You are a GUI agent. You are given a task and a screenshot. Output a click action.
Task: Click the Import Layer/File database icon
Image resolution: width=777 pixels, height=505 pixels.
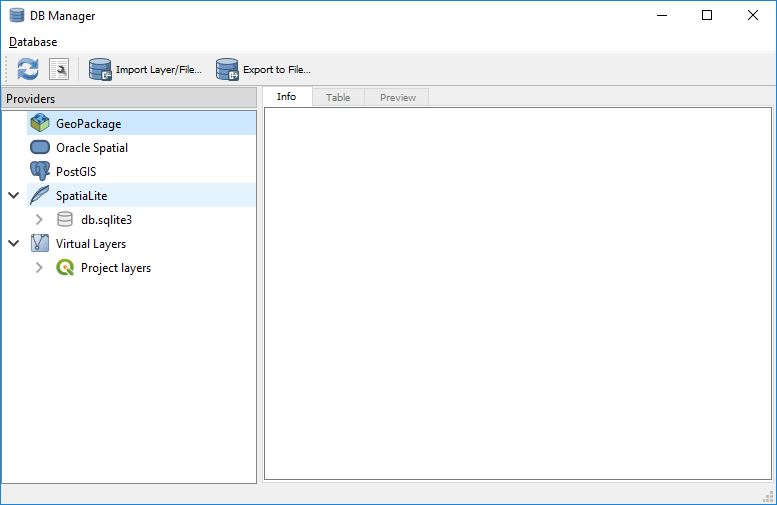click(100, 69)
